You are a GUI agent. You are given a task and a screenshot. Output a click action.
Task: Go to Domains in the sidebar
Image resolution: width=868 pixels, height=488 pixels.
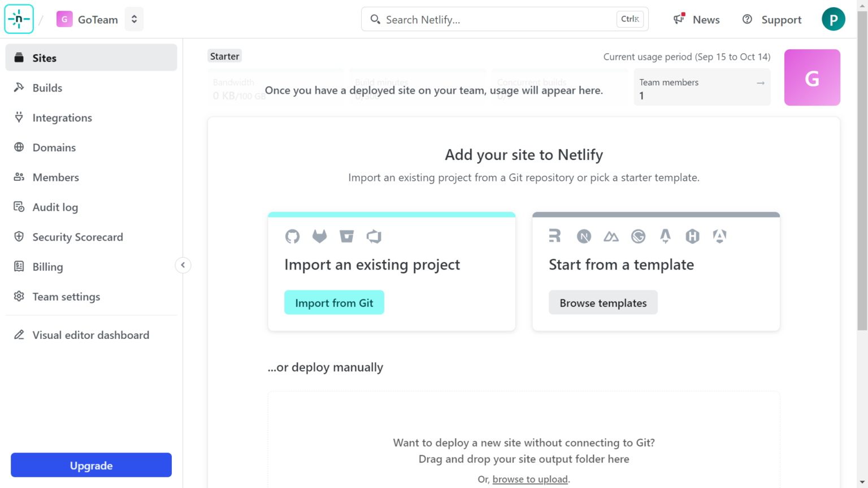click(54, 147)
